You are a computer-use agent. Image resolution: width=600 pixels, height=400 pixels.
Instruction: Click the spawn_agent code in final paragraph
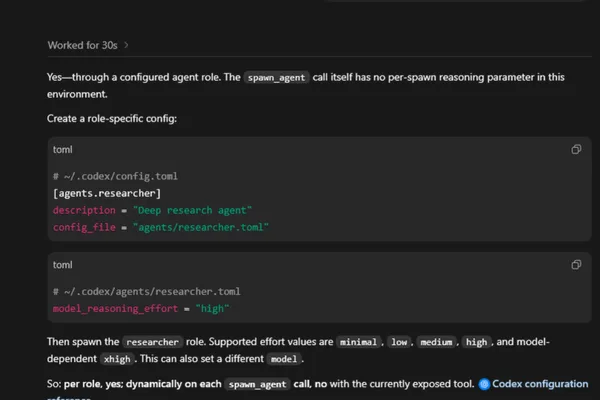point(258,384)
